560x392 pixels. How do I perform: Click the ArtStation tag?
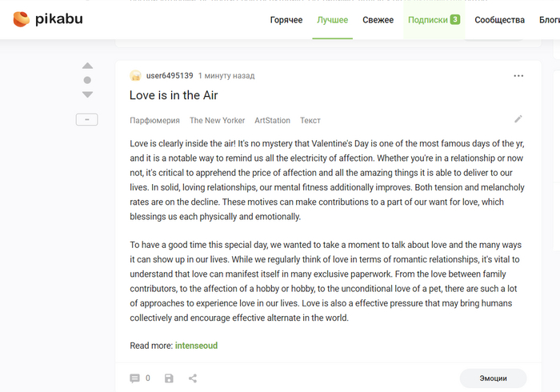click(272, 121)
